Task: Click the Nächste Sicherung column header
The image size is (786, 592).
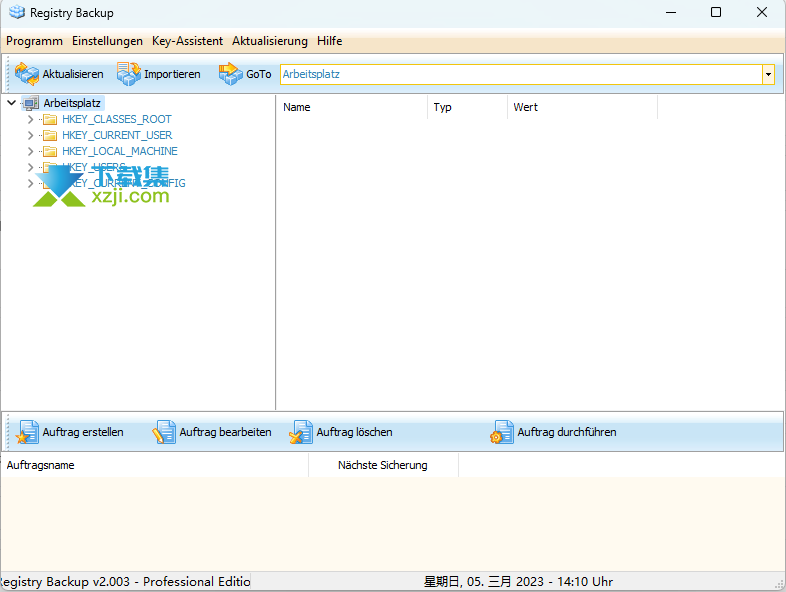Action: tap(383, 465)
